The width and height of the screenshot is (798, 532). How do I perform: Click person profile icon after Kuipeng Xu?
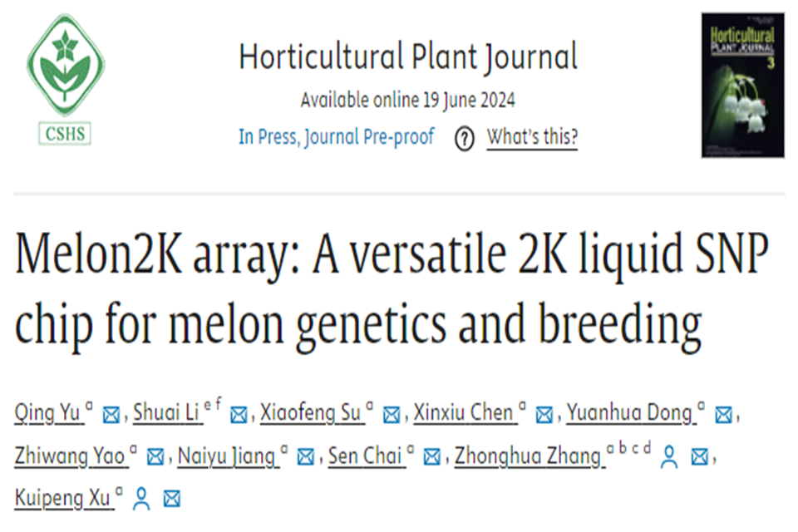142,499
